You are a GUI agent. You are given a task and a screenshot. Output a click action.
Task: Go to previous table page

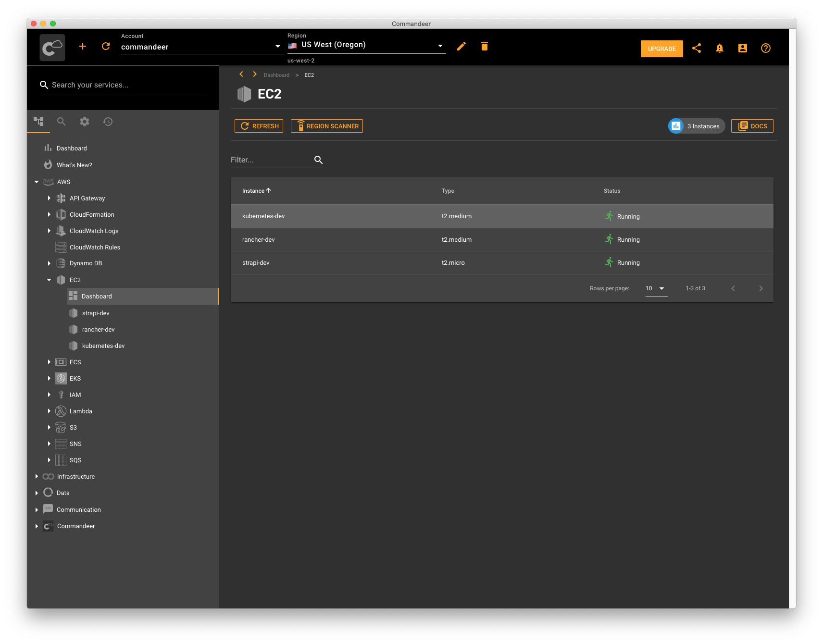point(733,288)
